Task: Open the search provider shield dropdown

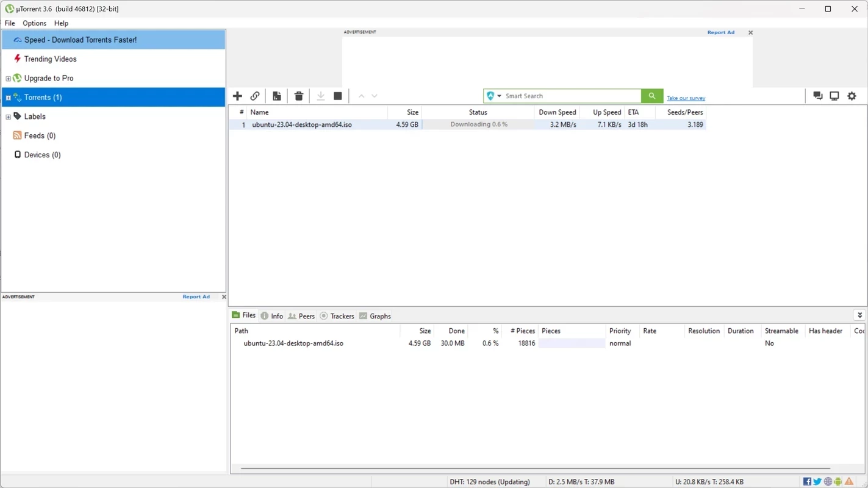Action: (x=493, y=96)
